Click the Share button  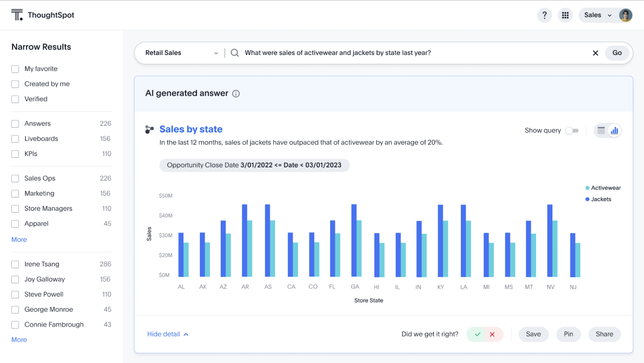tap(604, 334)
